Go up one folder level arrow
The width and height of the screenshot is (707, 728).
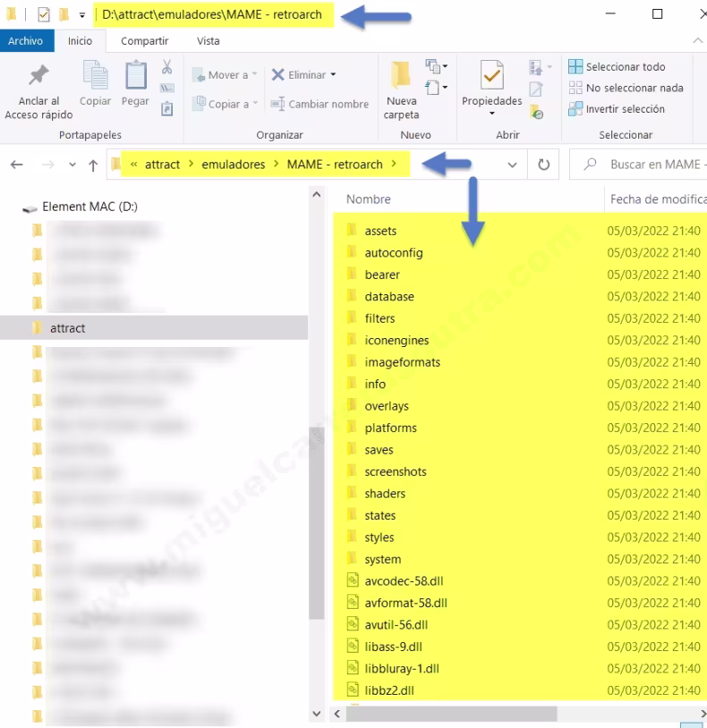tap(93, 165)
